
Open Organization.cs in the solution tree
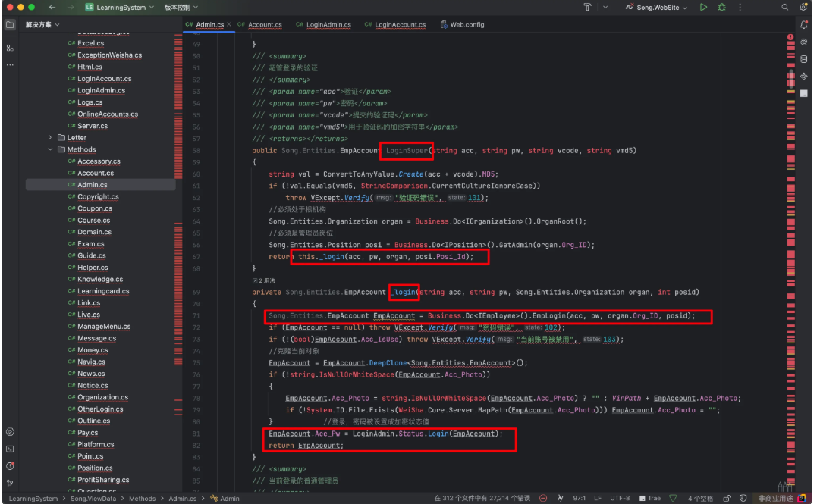coord(102,397)
